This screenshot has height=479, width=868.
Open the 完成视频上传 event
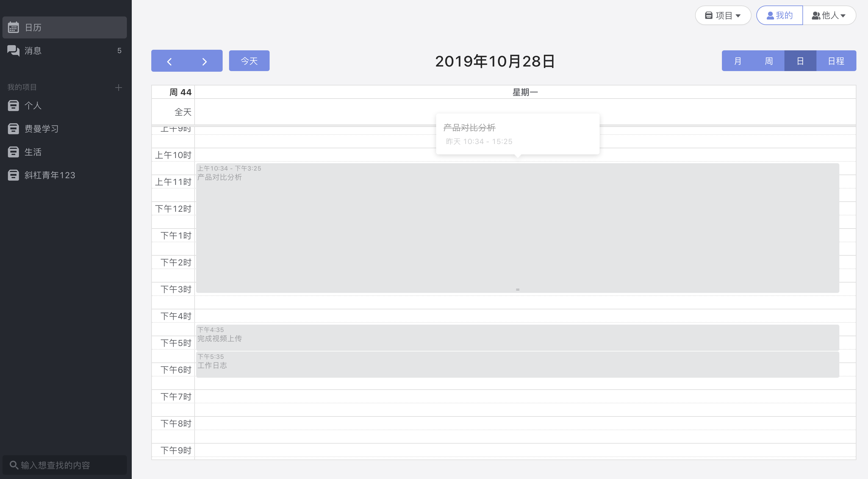click(517, 338)
